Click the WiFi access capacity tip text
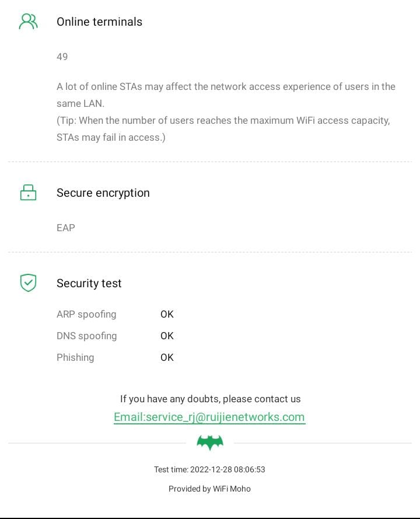Image resolution: width=420 pixels, height=519 pixels. point(223,128)
